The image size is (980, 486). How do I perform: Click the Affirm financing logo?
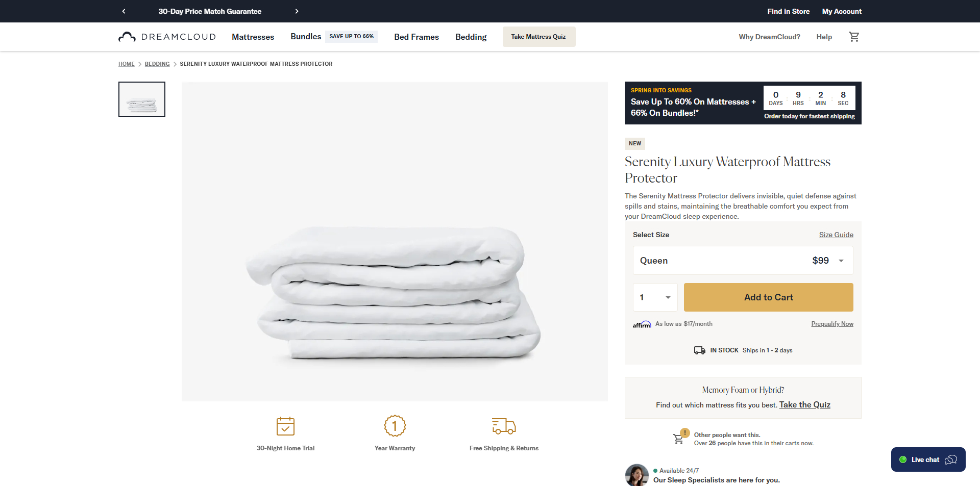642,323
